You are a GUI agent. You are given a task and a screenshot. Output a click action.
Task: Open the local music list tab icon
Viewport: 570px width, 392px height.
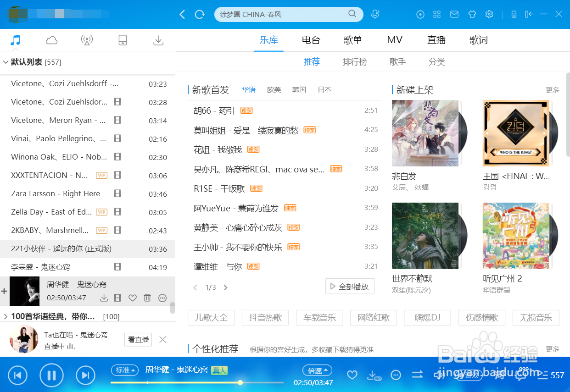point(16,40)
